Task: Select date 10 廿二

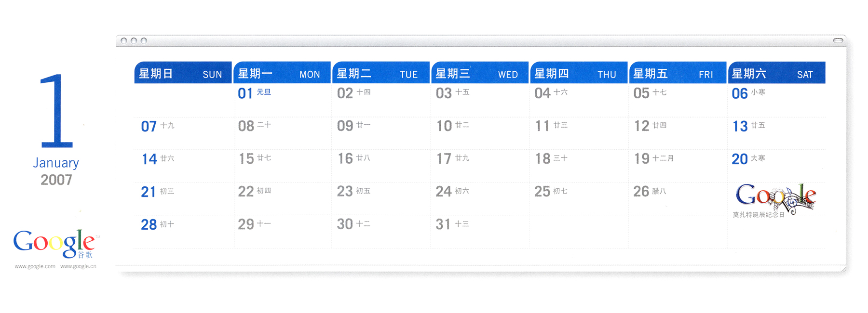Action: [453, 126]
